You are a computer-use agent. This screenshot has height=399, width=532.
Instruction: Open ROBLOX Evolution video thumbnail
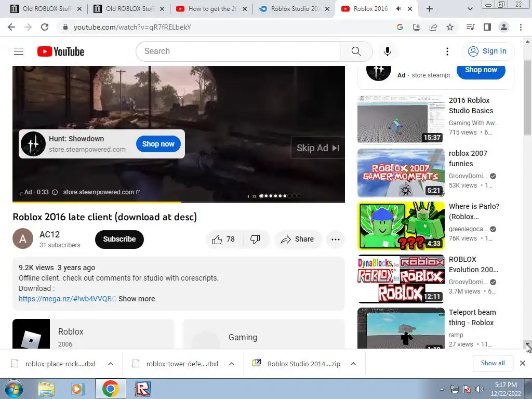tap(401, 278)
